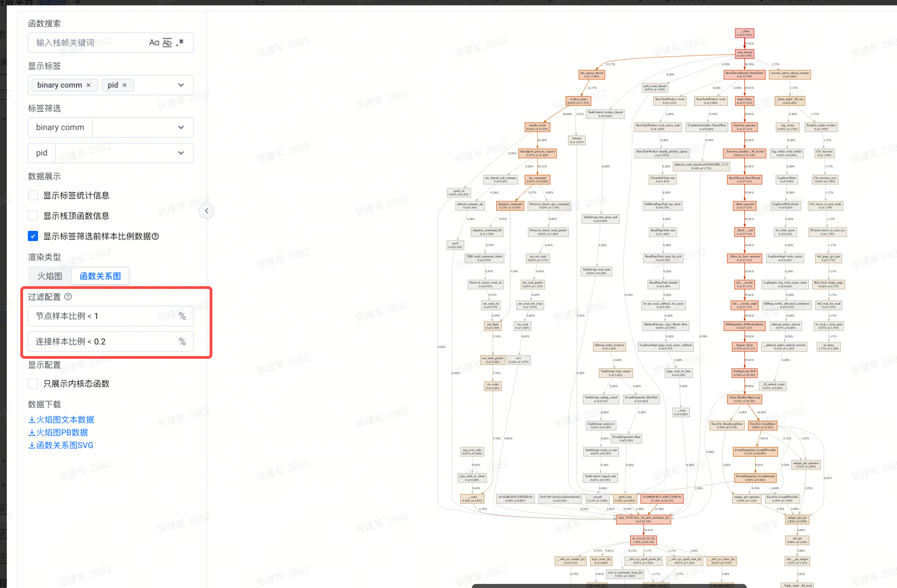This screenshot has width=897, height=588.
Task: Check 显示栈顶函数信息 option
Action: coord(33,216)
